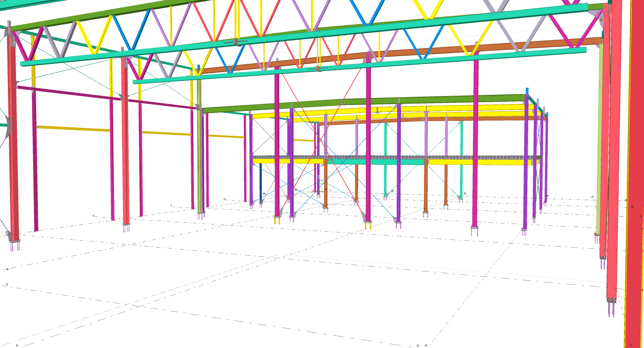Viewport: 644px width, 348px height.
Task: Click grid label U near the mezzanine
Action: pos(225,199)
